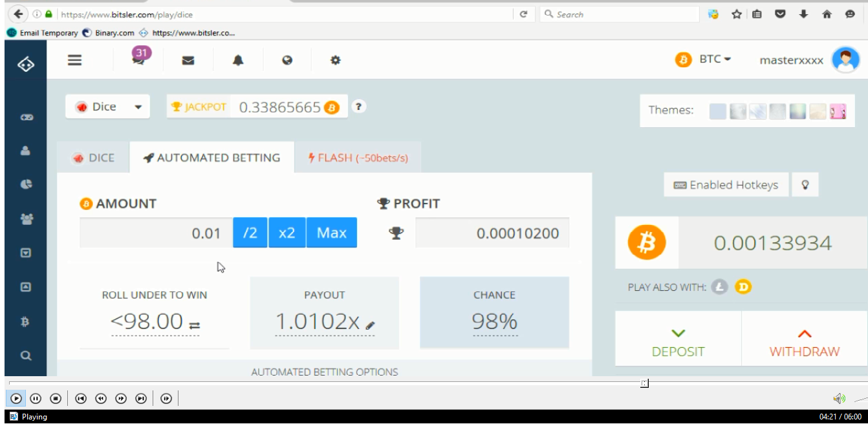
Task: Expand the Dice game dropdown
Action: 107,107
